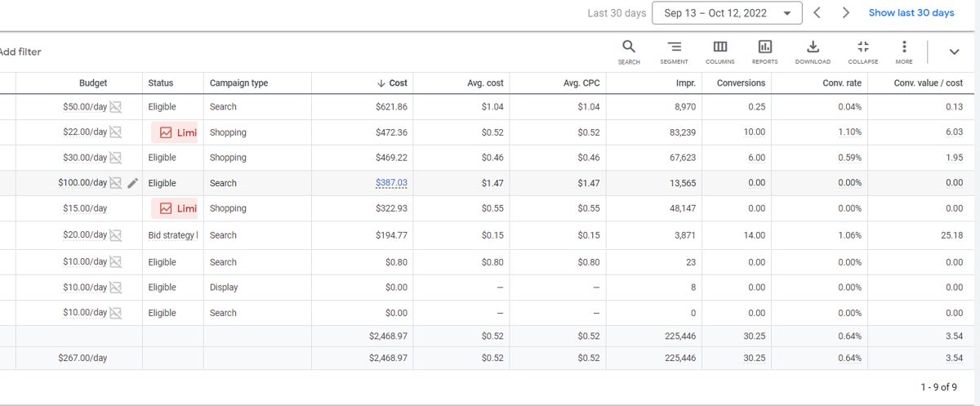Select the $267.00/day total budget cell

click(82, 358)
